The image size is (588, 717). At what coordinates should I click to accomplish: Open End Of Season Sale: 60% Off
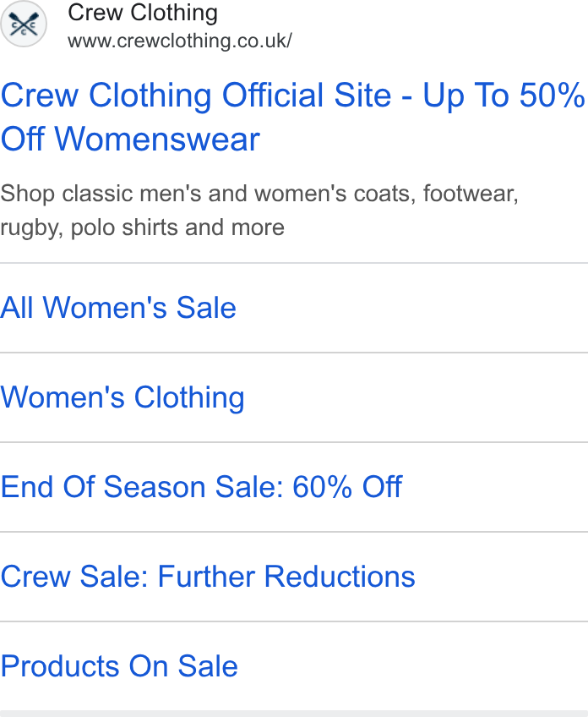pos(201,486)
